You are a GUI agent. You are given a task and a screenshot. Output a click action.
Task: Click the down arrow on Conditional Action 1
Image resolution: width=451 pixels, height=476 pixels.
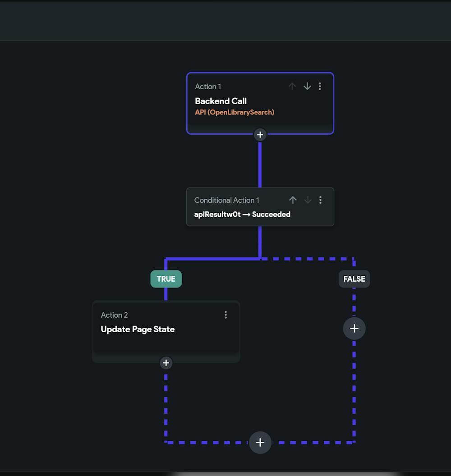click(308, 200)
